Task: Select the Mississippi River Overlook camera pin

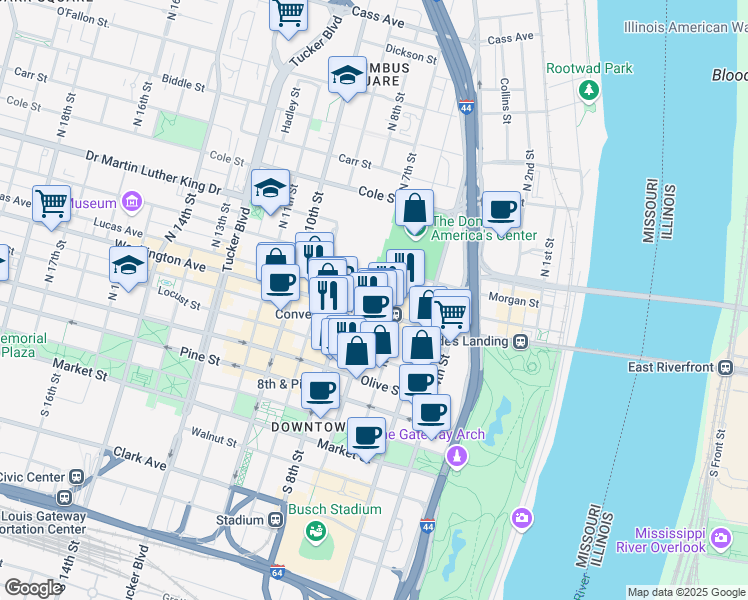Action: click(720, 538)
